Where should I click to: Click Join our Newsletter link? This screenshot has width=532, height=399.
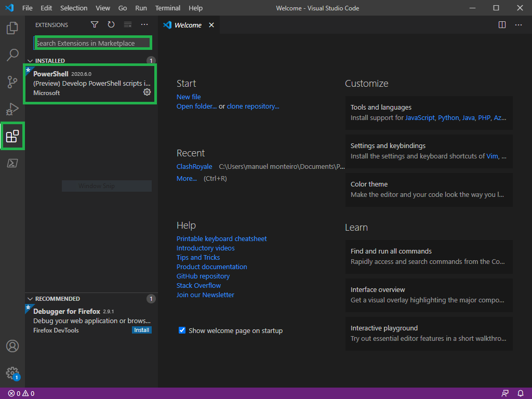coord(205,295)
